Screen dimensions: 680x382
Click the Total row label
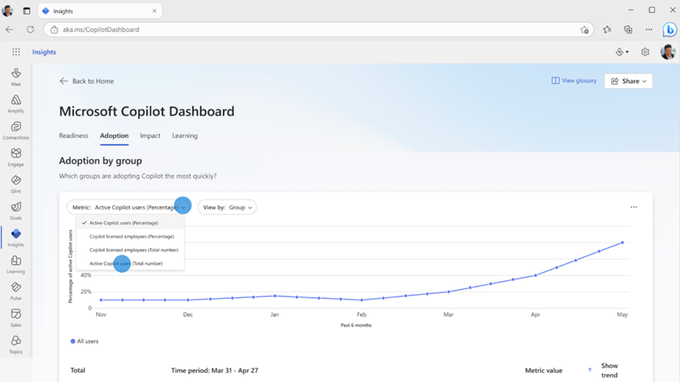[x=78, y=370]
